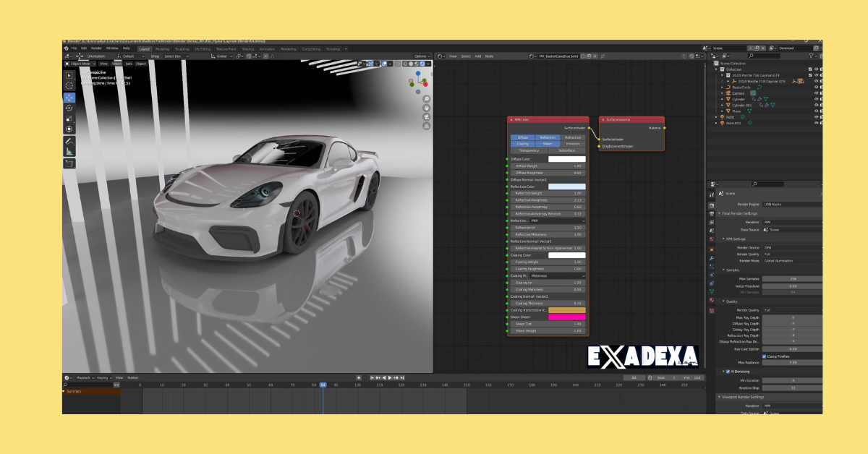Activate the Annotate tool
The image size is (868, 454).
click(69, 142)
